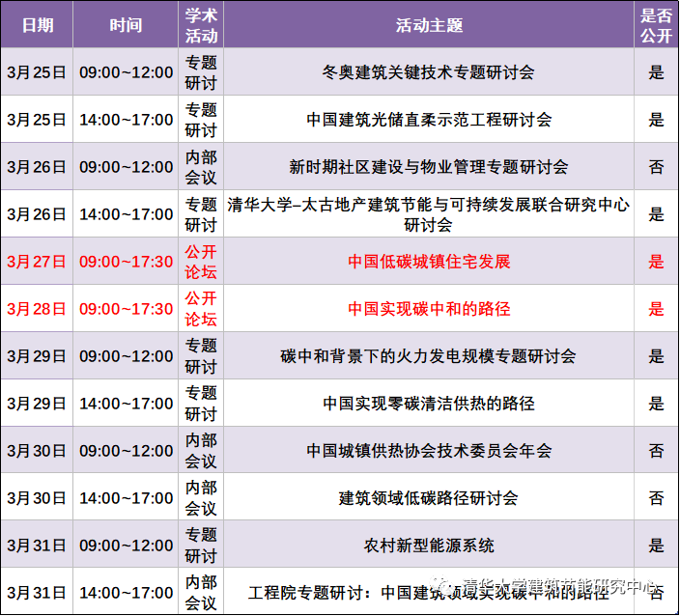Viewport: 680px width, 616px height.
Task: Click 09:00~12:00 in the 火力发电规模 row
Action: point(126,356)
